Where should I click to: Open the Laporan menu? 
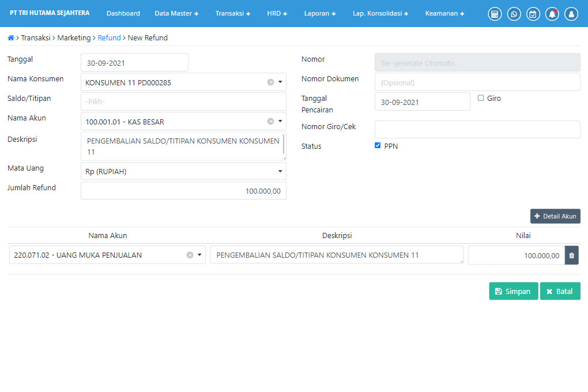(x=320, y=13)
